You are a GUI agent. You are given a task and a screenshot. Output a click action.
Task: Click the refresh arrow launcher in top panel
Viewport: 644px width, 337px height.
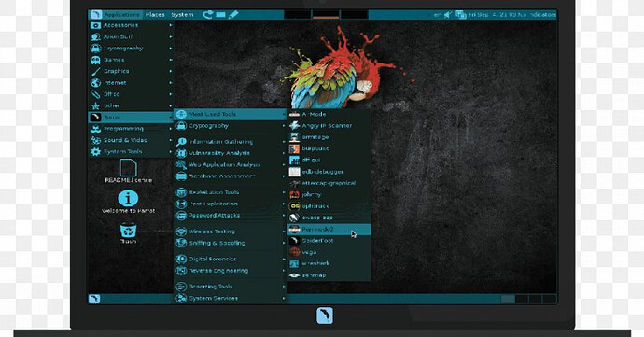click(x=208, y=15)
